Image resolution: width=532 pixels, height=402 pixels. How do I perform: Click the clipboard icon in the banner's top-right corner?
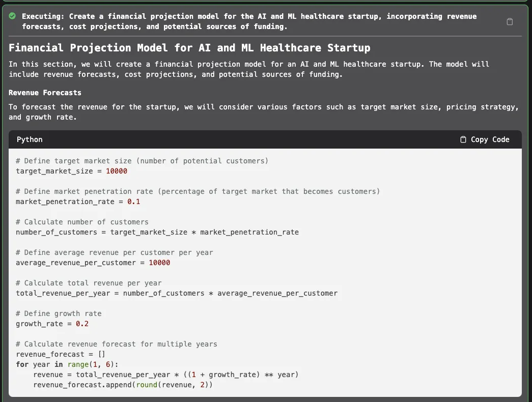click(510, 21)
